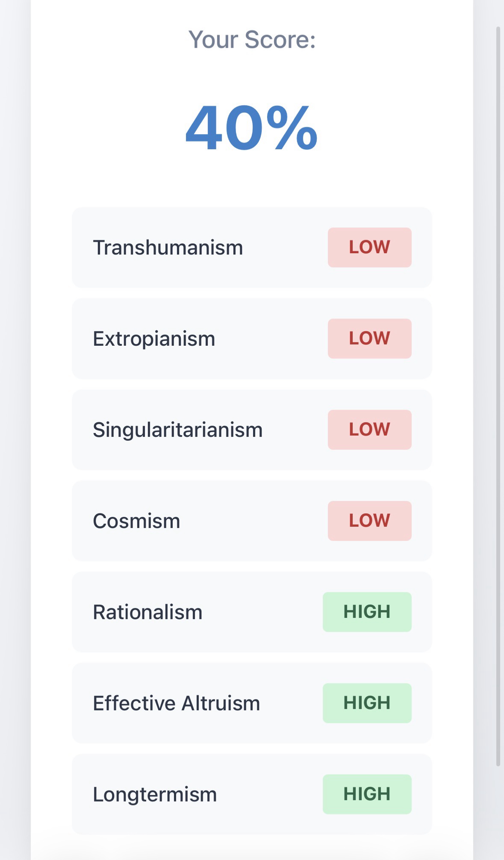
Task: Tap the HIGH badge next to Longtermism
Action: pos(367,794)
